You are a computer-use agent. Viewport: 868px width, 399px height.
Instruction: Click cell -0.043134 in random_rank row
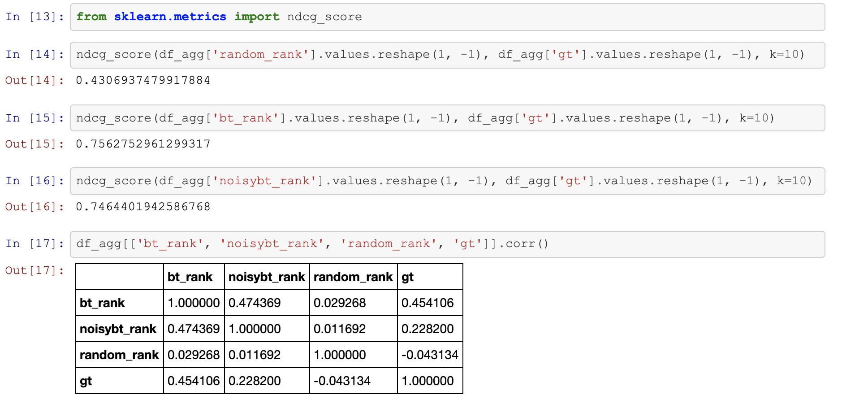pos(430,355)
